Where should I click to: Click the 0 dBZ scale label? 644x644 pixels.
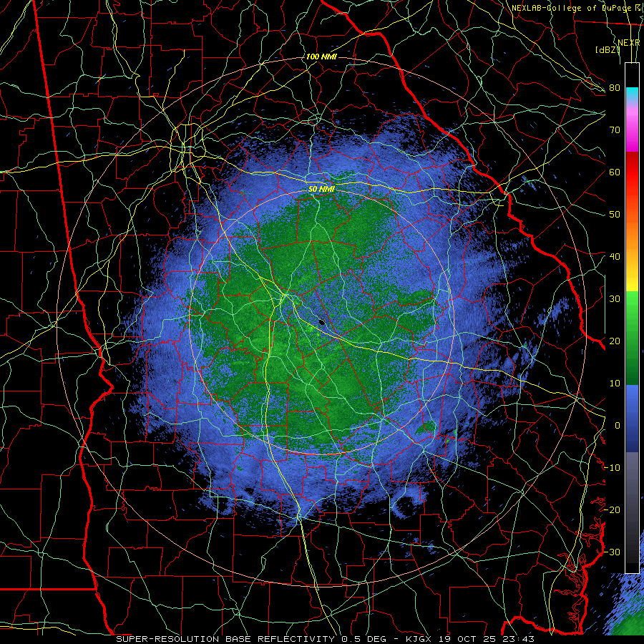click(618, 426)
